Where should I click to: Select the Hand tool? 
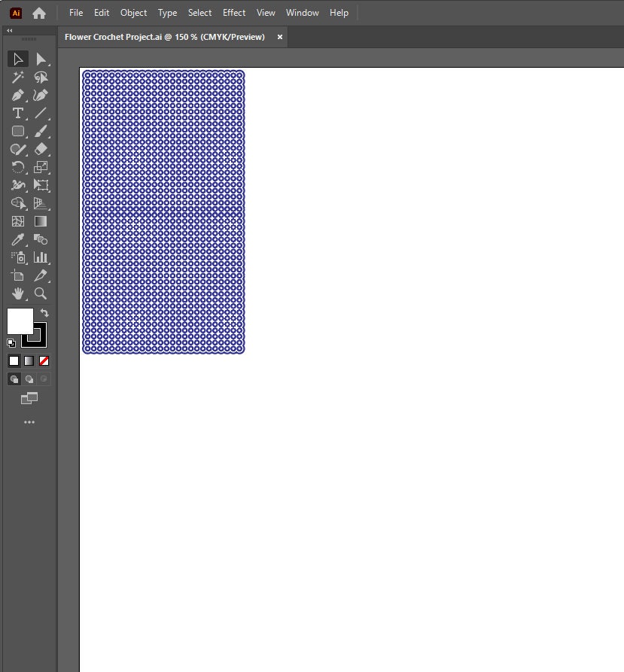click(x=17, y=293)
